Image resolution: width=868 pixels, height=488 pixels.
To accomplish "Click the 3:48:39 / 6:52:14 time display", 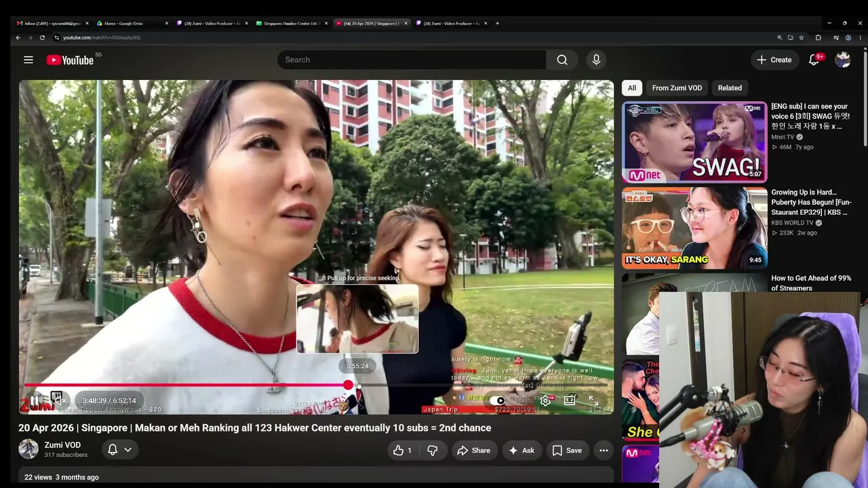I will tap(109, 401).
